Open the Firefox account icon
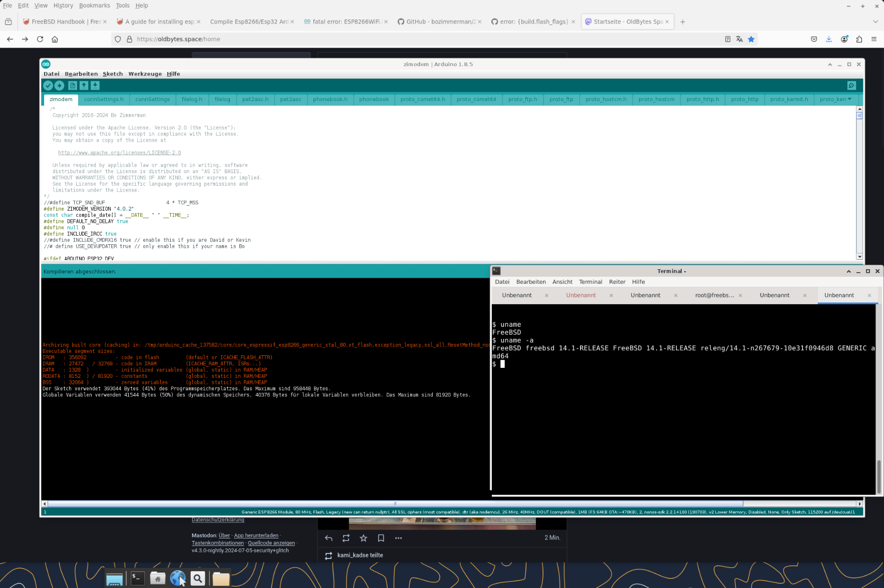This screenshot has height=588, width=884. tap(844, 39)
